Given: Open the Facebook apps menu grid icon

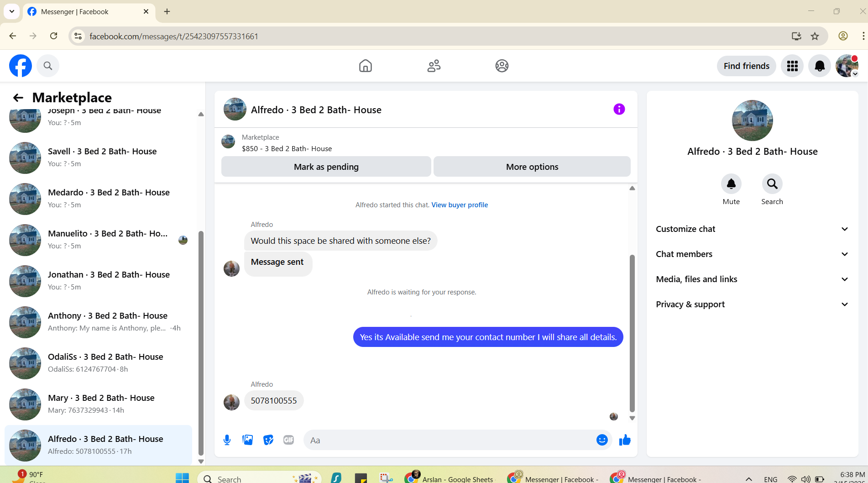Looking at the screenshot, I should (792, 66).
